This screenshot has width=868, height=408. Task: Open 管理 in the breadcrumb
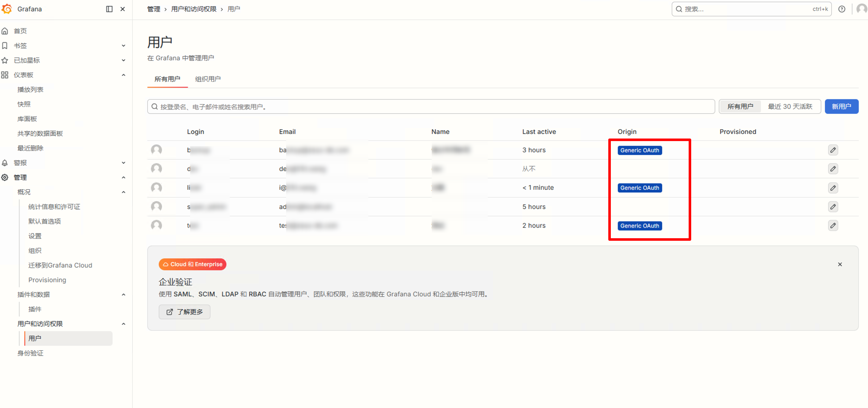[154, 9]
